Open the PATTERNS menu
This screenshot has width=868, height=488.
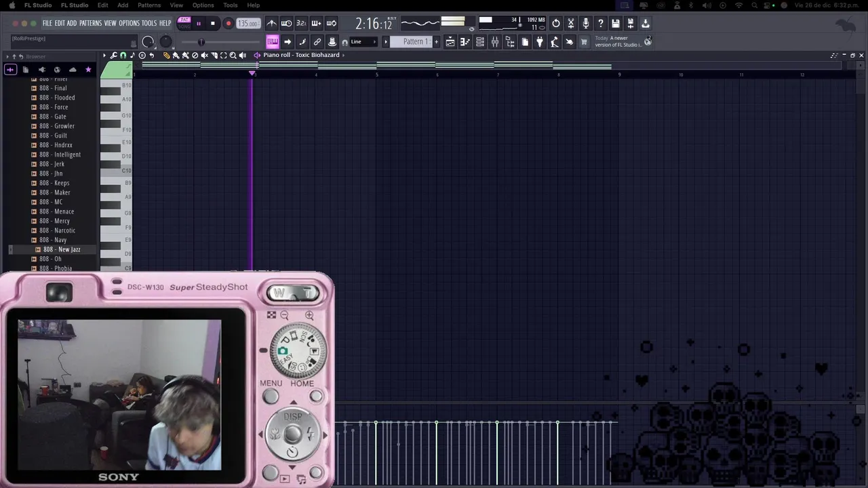(90, 23)
